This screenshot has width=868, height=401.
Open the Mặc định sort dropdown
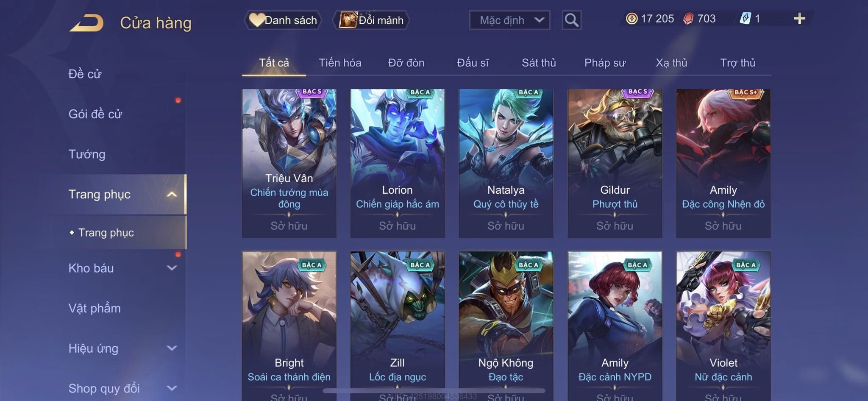coord(509,20)
